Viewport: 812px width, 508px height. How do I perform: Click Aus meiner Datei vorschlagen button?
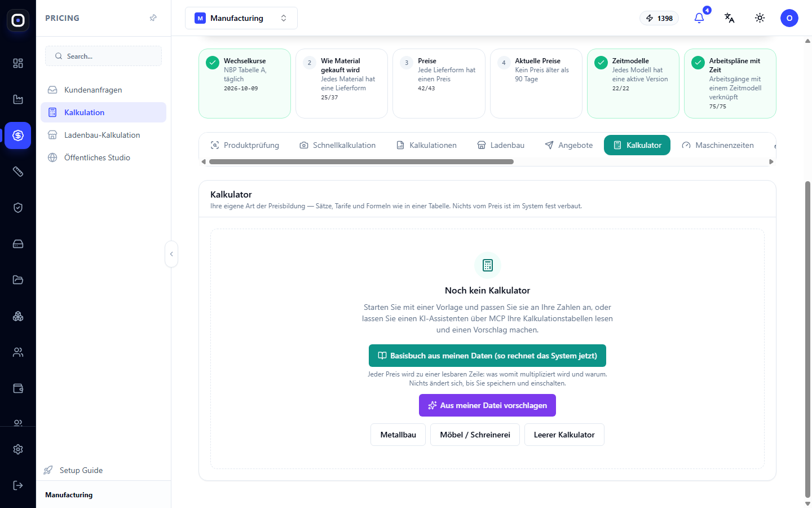(x=487, y=405)
